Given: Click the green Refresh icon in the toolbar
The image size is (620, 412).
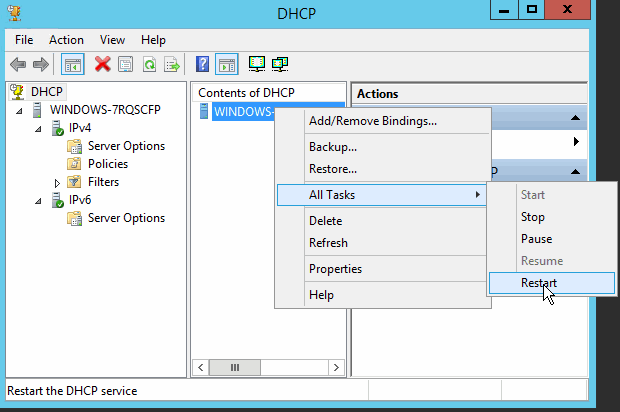Looking at the screenshot, I should click(149, 64).
